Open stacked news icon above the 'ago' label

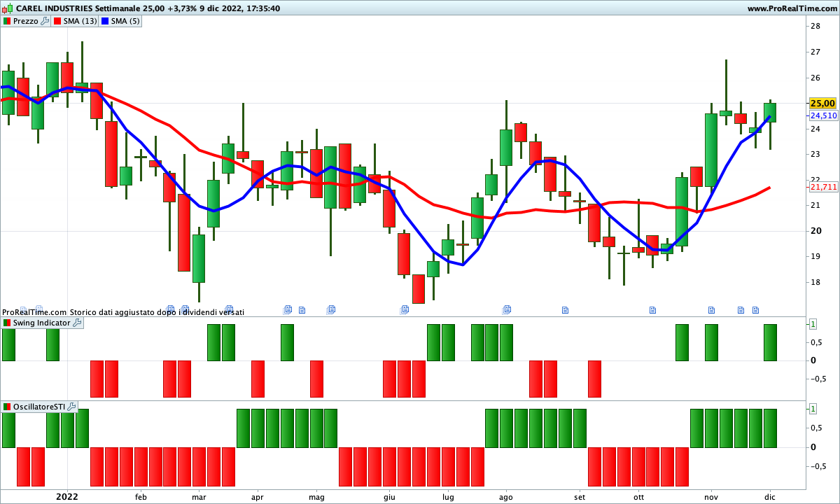click(507, 309)
